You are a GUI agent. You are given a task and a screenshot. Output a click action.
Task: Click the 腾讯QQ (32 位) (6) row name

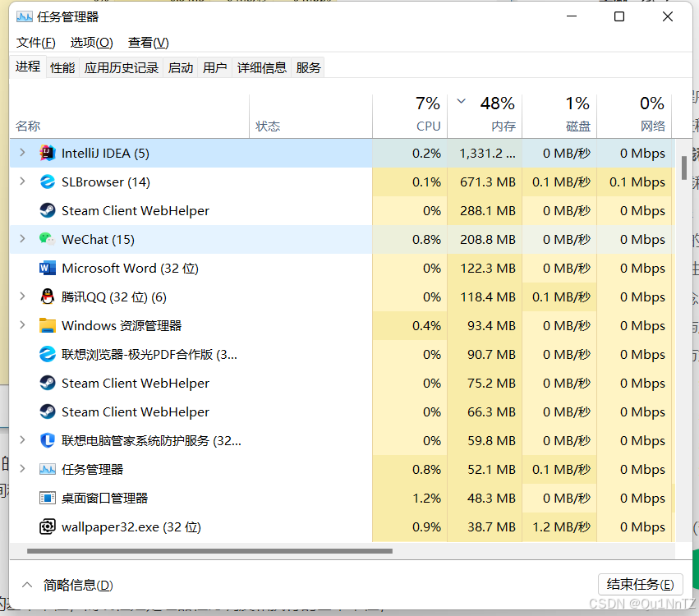114,297
